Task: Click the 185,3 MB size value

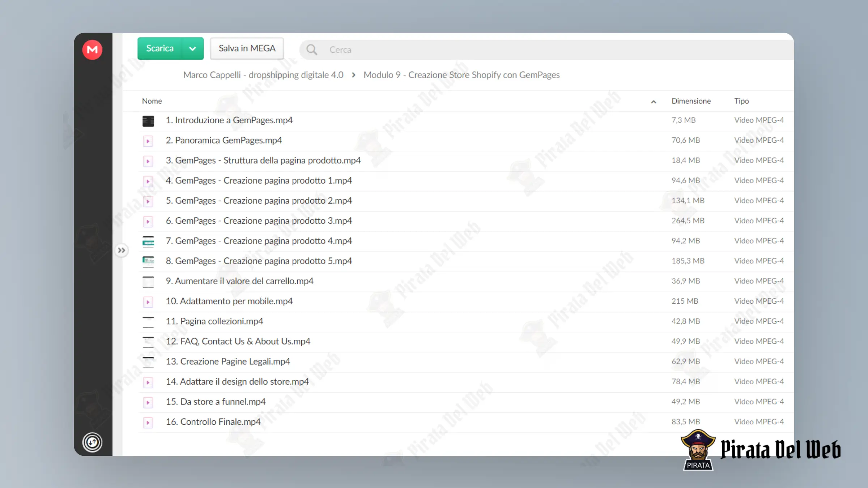Action: point(688,261)
